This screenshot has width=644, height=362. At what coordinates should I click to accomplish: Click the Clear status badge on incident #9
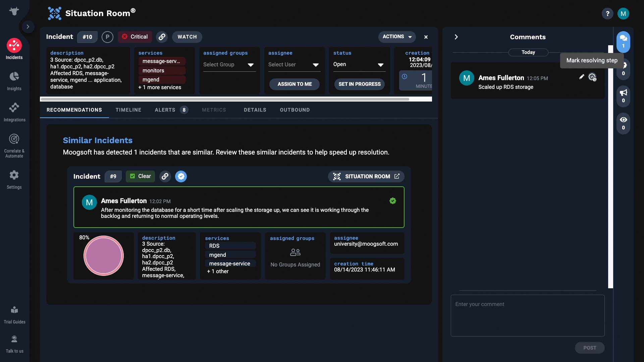[140, 176]
